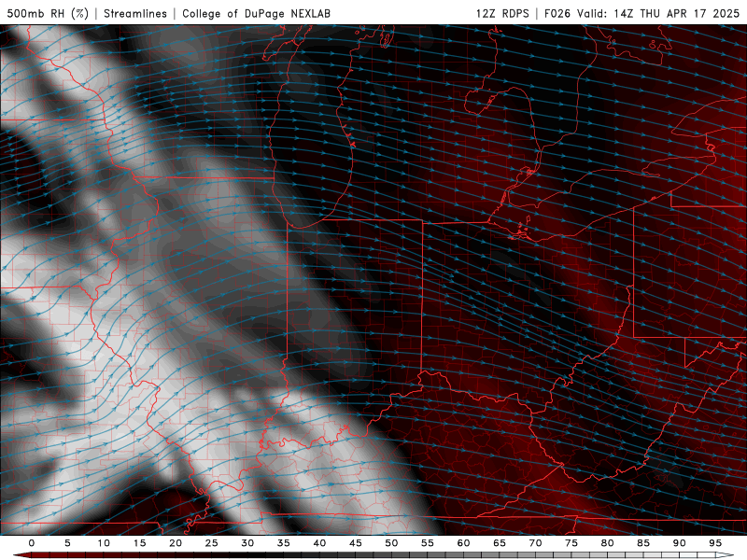Click the "20" color scale label

[176, 543]
